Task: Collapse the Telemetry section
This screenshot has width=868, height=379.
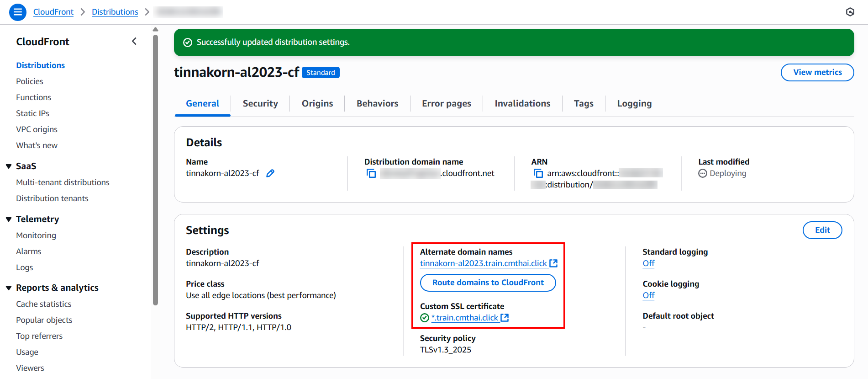Action: pyautogui.click(x=9, y=219)
